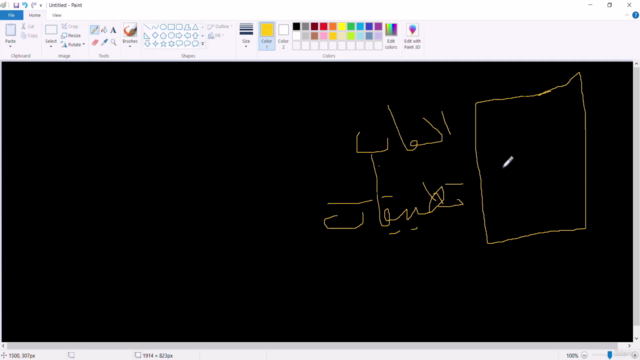Click the vertical scrollbar down arrow
The image size is (640, 360).
coord(636,338)
